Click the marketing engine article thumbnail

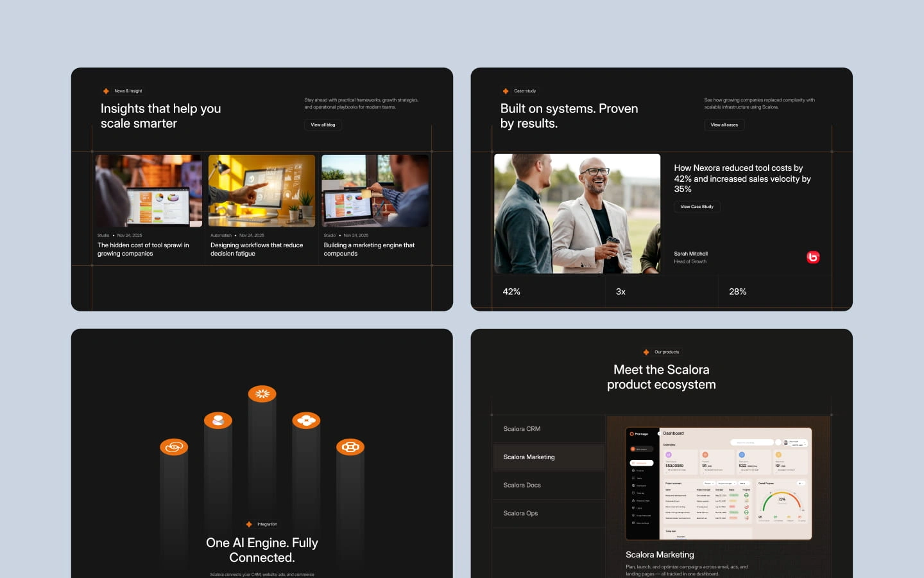(375, 191)
